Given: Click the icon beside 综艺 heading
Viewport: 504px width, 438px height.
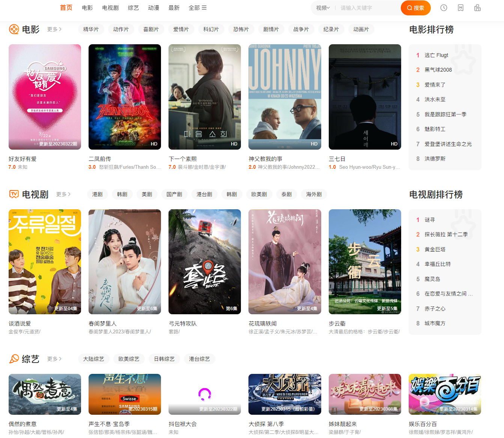Looking at the screenshot, I should click(x=14, y=359).
